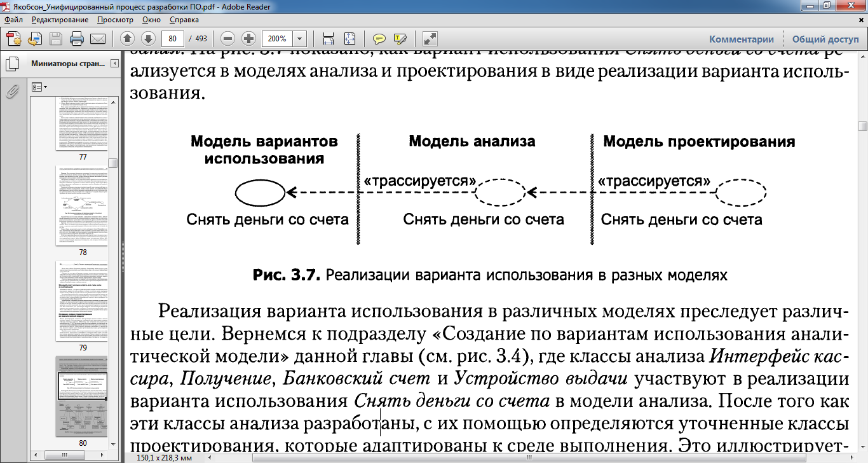Viewport: 868px width, 463px height.
Task: Click page size '150,1 x 218,3 мм' text
Action: coord(165,457)
